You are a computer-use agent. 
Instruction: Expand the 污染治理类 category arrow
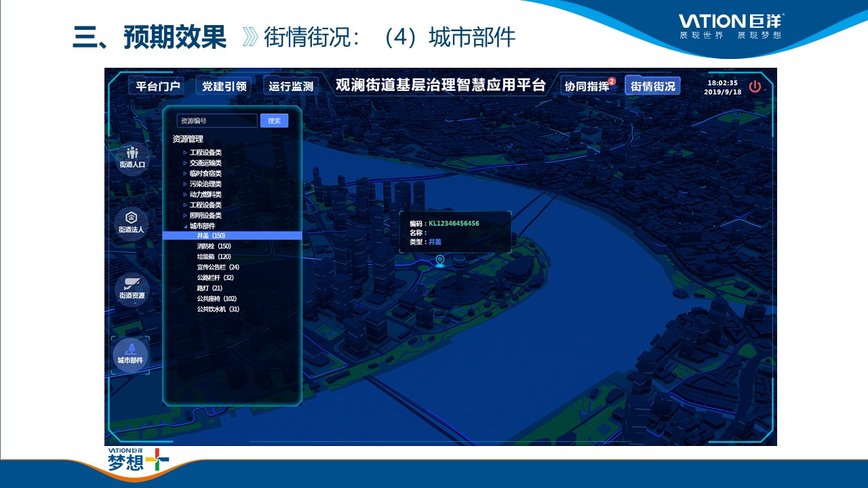[185, 184]
